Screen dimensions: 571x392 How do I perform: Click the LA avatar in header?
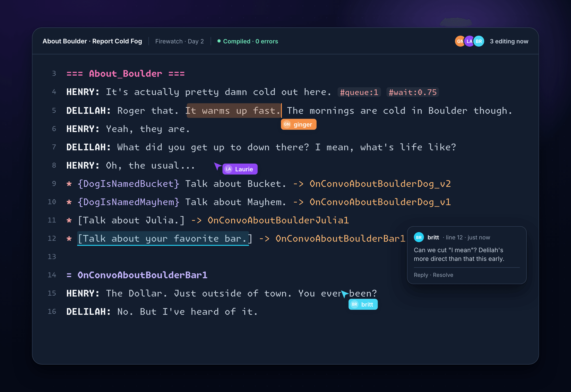click(x=469, y=41)
